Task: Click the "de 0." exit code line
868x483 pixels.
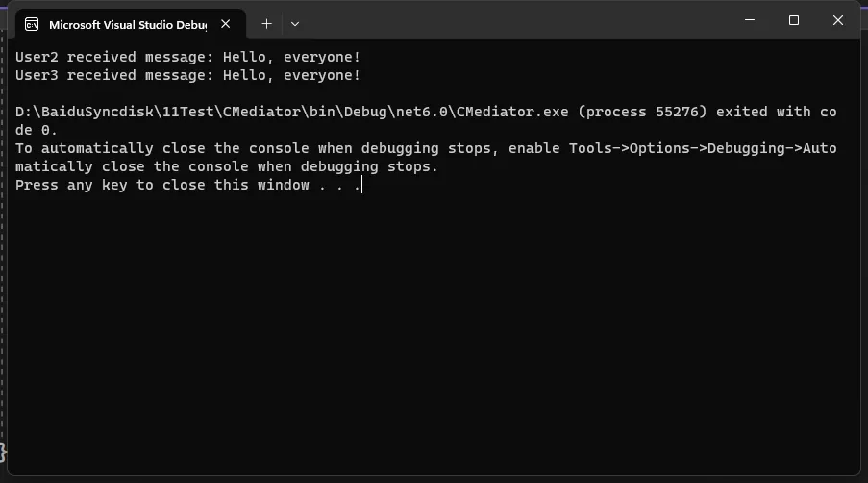Action: [x=36, y=130]
